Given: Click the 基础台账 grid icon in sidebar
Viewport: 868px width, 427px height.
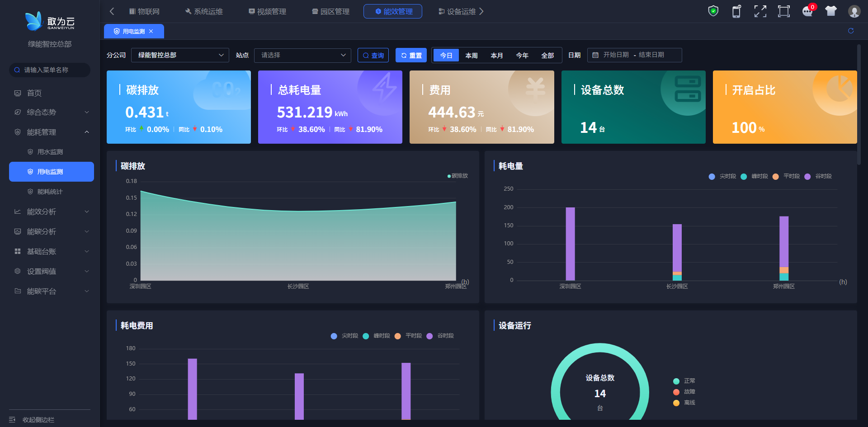Looking at the screenshot, I should click(x=18, y=251).
